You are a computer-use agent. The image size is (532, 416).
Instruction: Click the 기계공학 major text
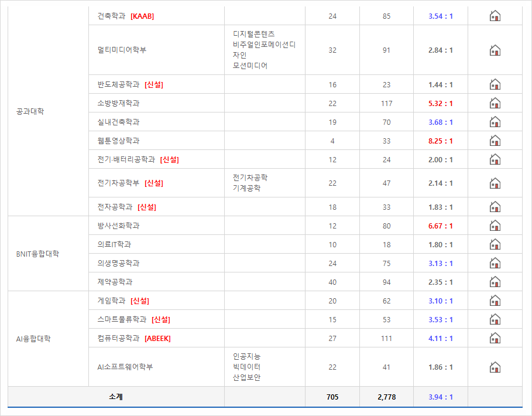tap(246, 188)
